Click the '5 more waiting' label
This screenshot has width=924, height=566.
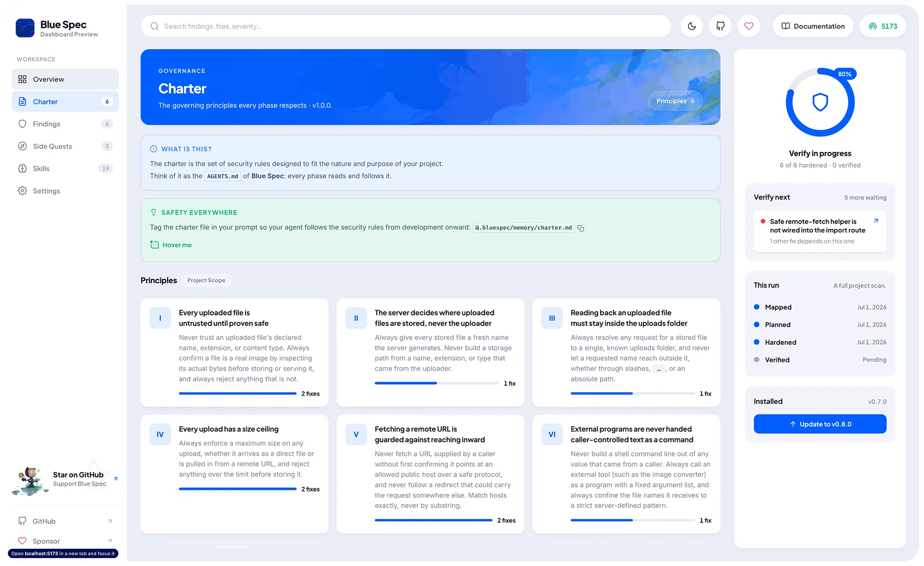pos(865,198)
